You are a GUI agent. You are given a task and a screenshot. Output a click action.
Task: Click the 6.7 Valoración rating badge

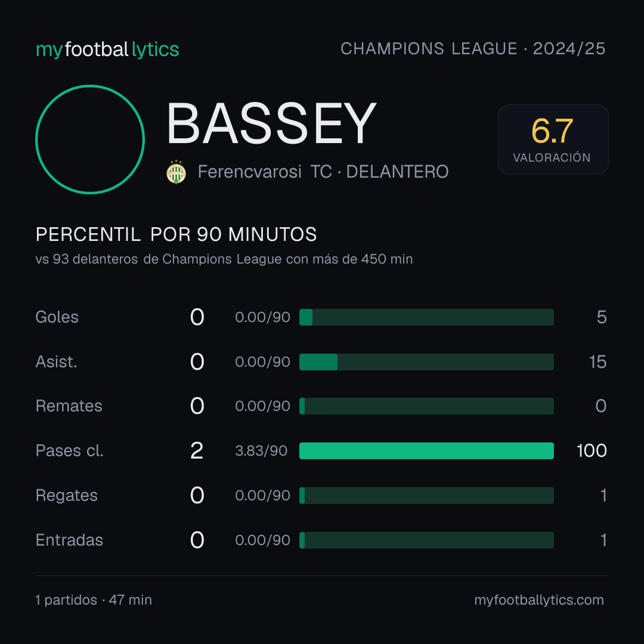click(x=553, y=140)
